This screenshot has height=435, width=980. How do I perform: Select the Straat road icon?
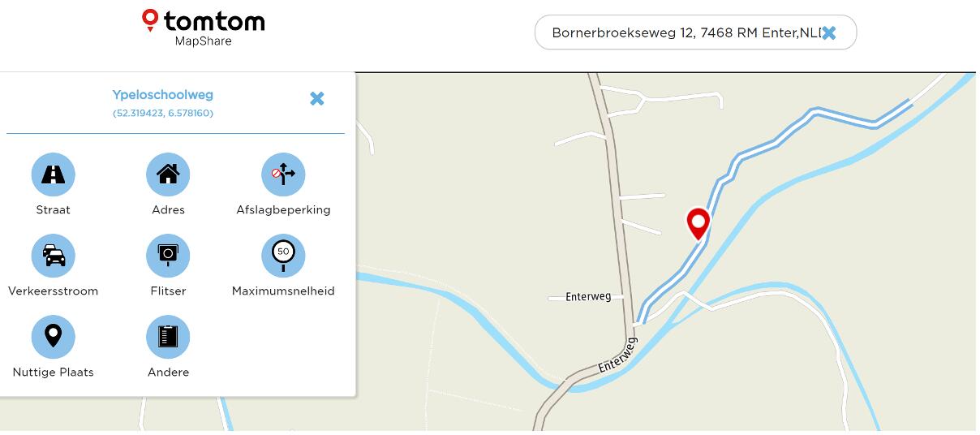(x=53, y=174)
